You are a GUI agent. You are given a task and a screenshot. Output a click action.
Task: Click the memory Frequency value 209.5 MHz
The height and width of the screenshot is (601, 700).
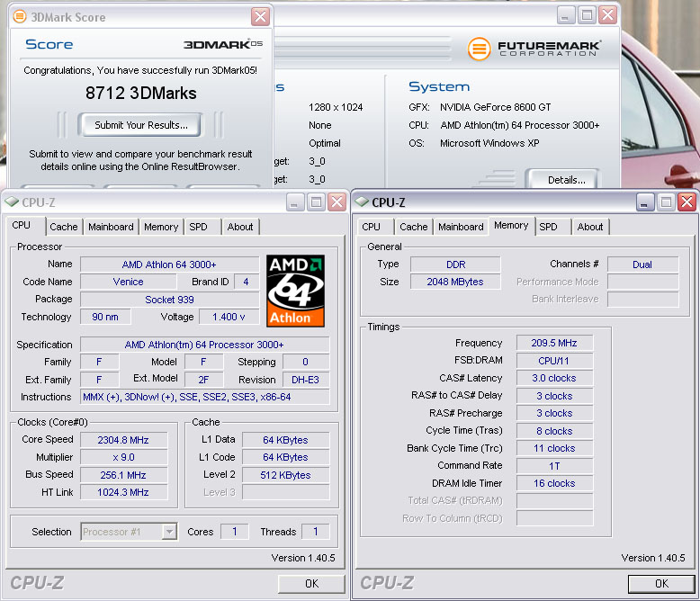[554, 343]
